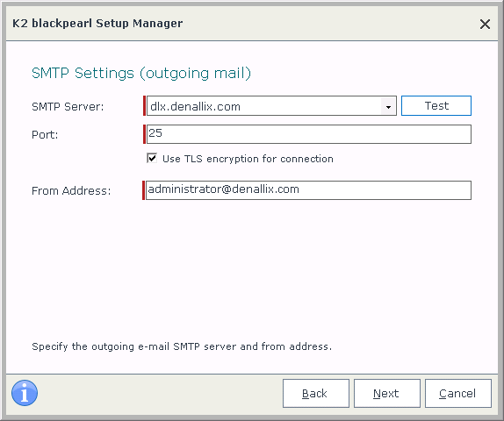Click the 'Port:' field label
The image size is (504, 421).
[45, 134]
